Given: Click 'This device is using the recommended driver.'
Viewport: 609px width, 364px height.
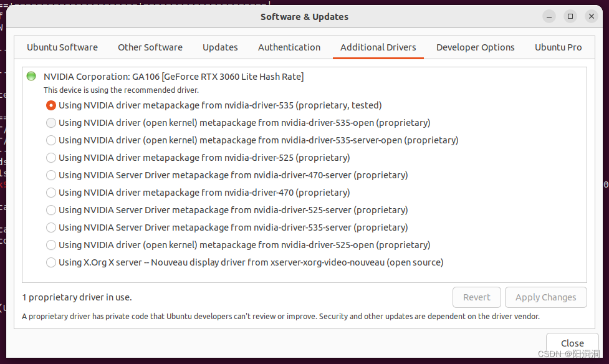Looking at the screenshot, I should coord(121,90).
